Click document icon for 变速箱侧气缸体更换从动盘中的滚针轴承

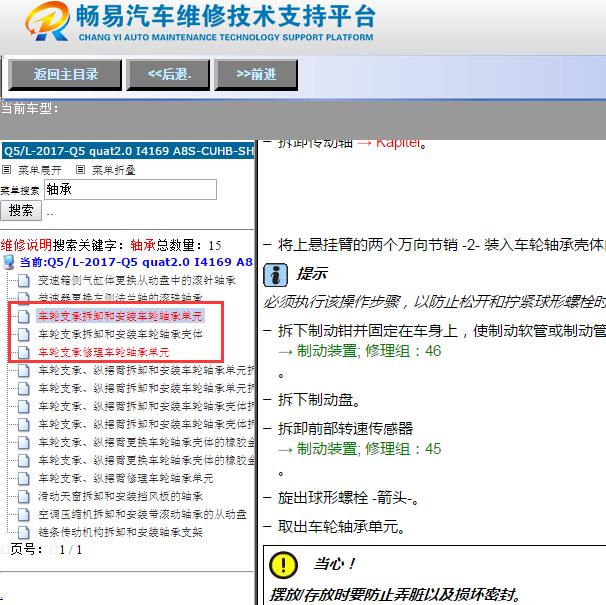tap(24, 281)
